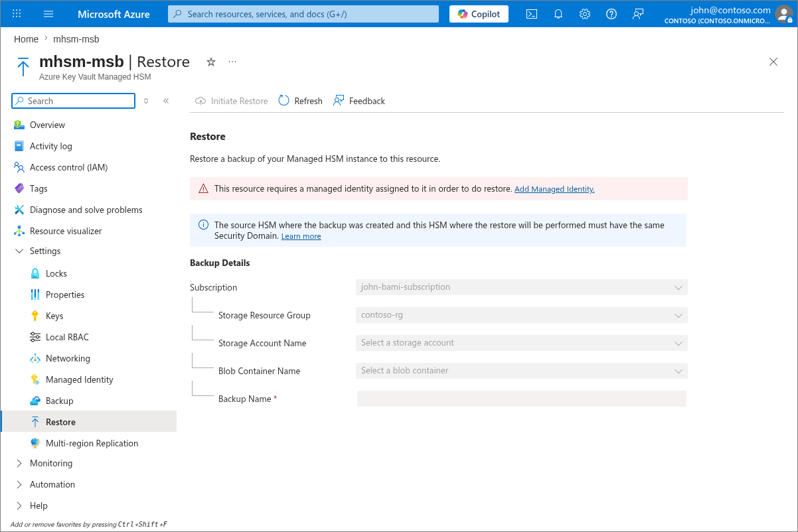798x532 pixels.
Task: Collapse the Settings section
Action: tap(19, 251)
